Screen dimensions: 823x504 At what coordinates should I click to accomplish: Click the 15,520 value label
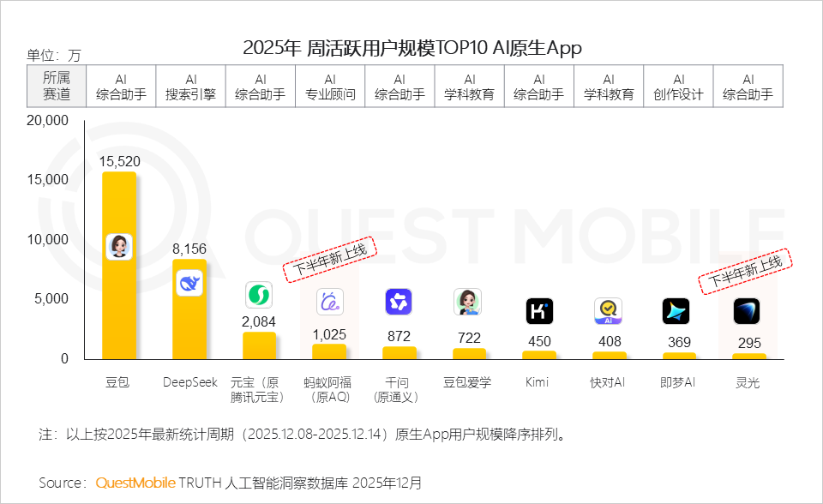(119, 160)
